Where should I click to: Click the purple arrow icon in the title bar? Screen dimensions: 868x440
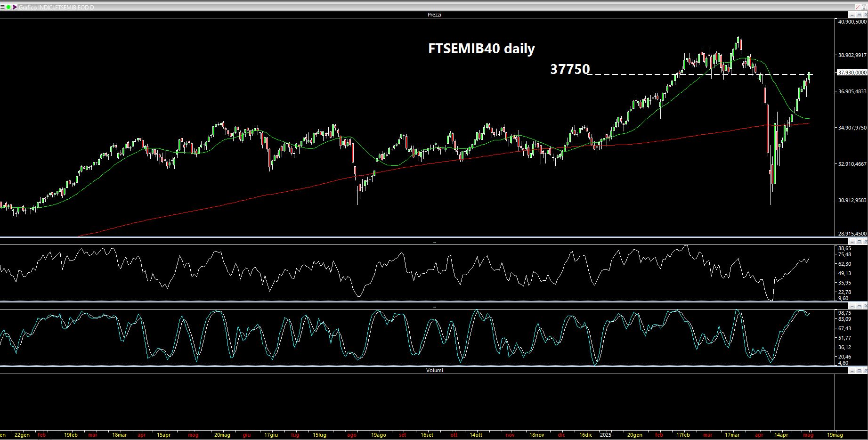click(15, 7)
